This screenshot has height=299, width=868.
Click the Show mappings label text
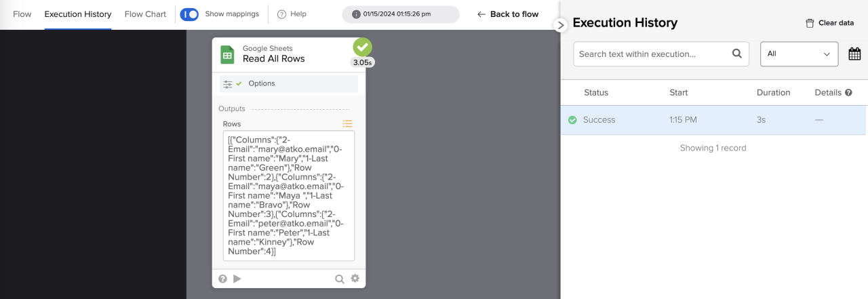click(x=232, y=14)
